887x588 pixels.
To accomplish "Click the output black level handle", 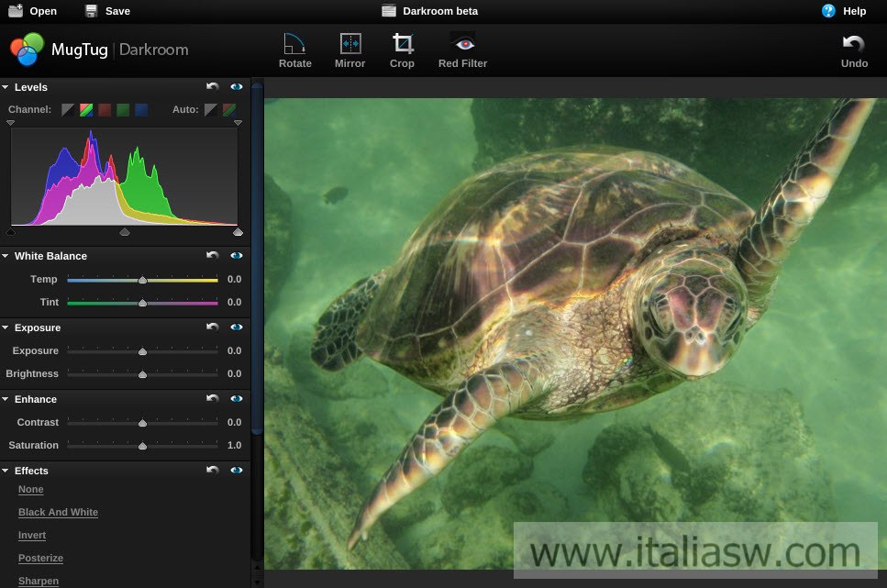I will point(10,122).
